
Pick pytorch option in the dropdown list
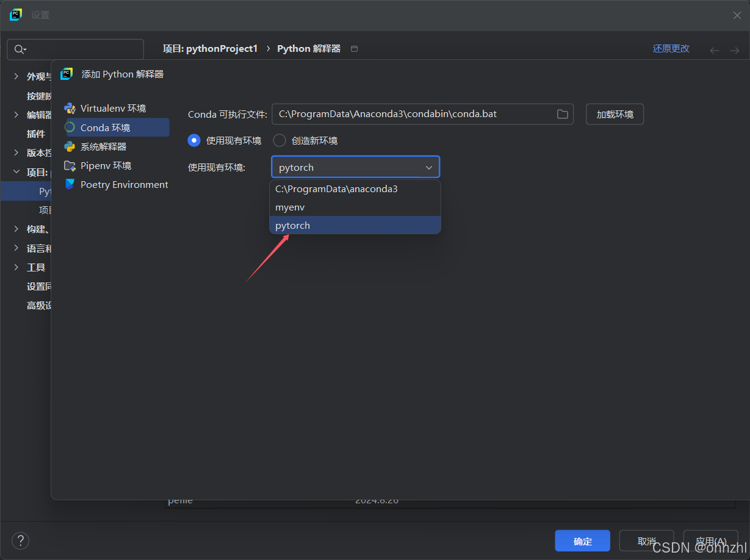click(355, 226)
